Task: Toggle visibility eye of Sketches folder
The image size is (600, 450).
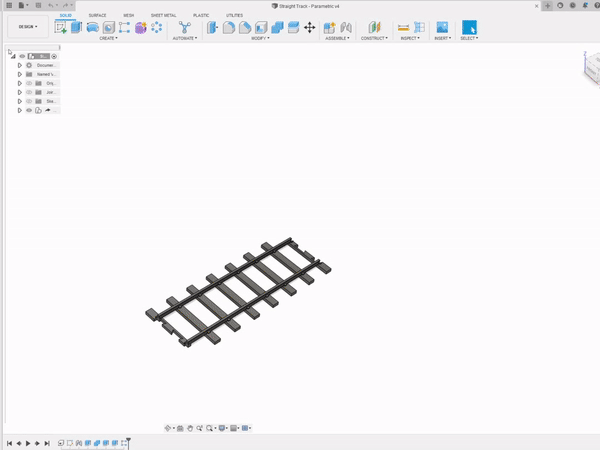Action: (x=29, y=101)
